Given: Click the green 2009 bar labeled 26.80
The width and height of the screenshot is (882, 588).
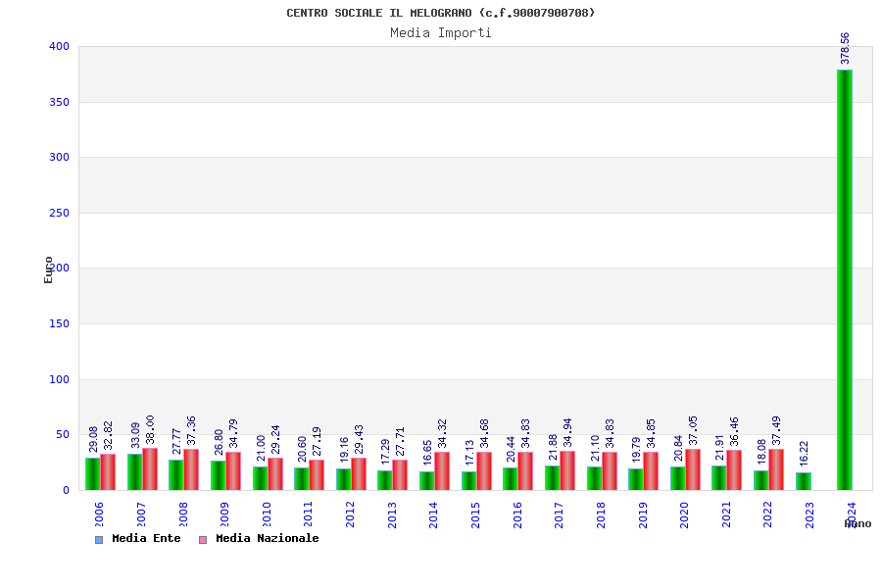Looking at the screenshot, I should 219,475.
